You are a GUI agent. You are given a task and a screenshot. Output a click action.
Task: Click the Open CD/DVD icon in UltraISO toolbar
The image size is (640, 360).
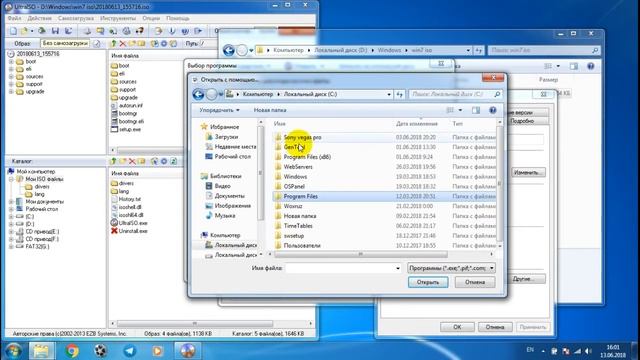[42, 31]
